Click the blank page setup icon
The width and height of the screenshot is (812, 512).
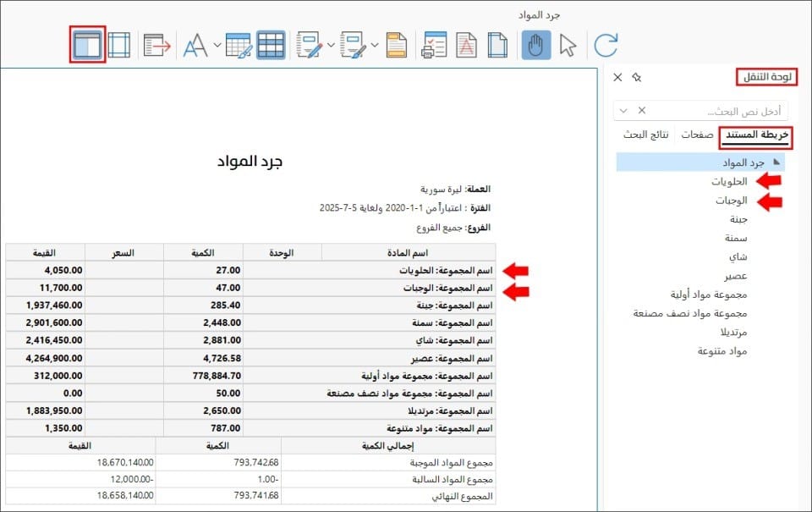point(497,45)
